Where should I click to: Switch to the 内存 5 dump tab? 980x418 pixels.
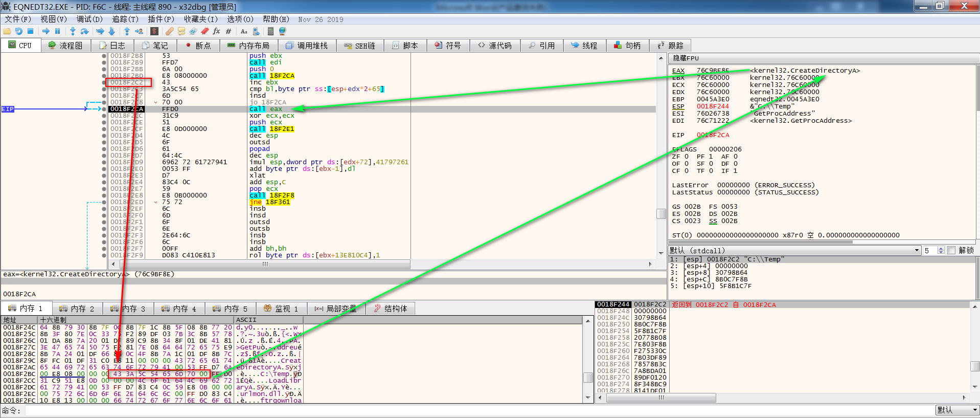click(230, 309)
